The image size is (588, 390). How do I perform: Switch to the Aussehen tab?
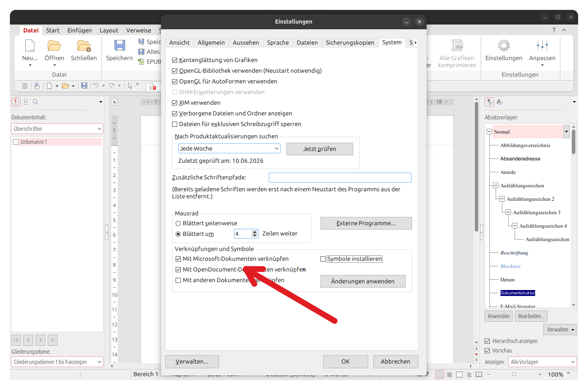coord(246,43)
